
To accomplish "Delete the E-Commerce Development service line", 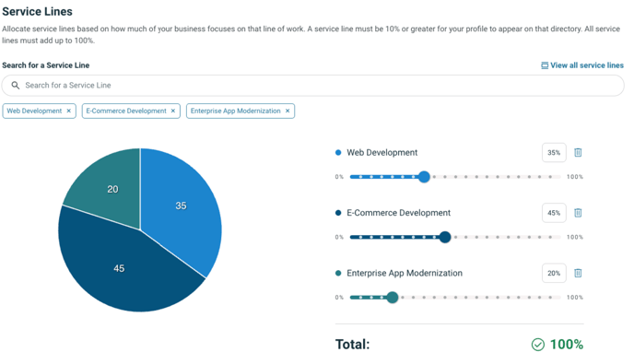I will point(578,213).
